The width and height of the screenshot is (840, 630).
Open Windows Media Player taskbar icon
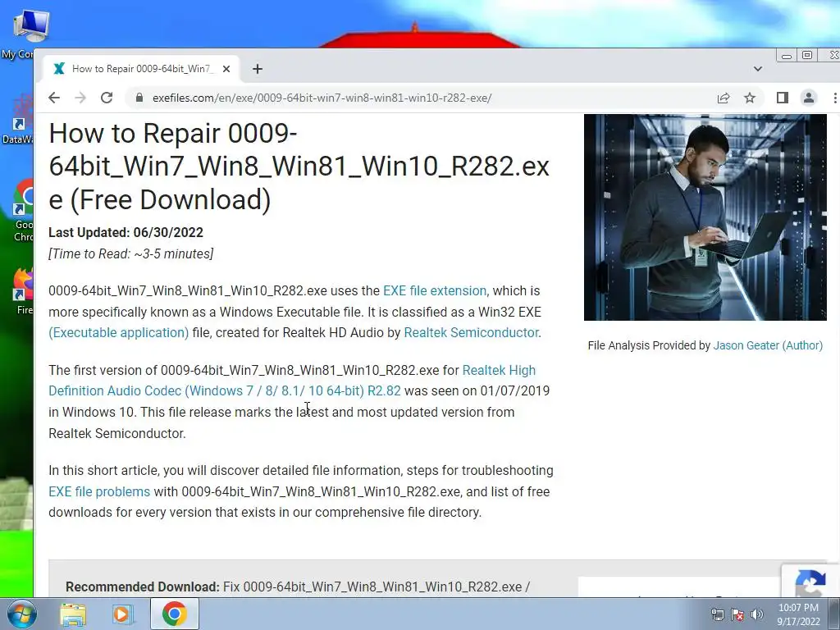pyautogui.click(x=122, y=614)
